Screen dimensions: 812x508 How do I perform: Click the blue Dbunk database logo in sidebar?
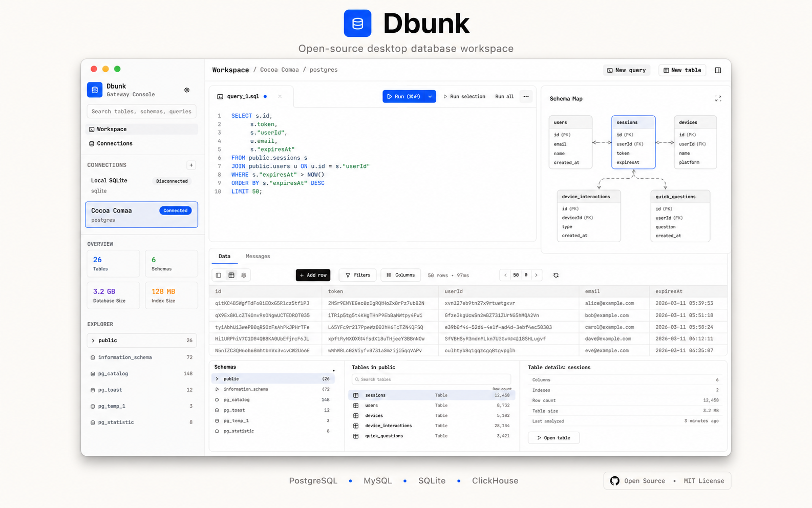coord(94,90)
